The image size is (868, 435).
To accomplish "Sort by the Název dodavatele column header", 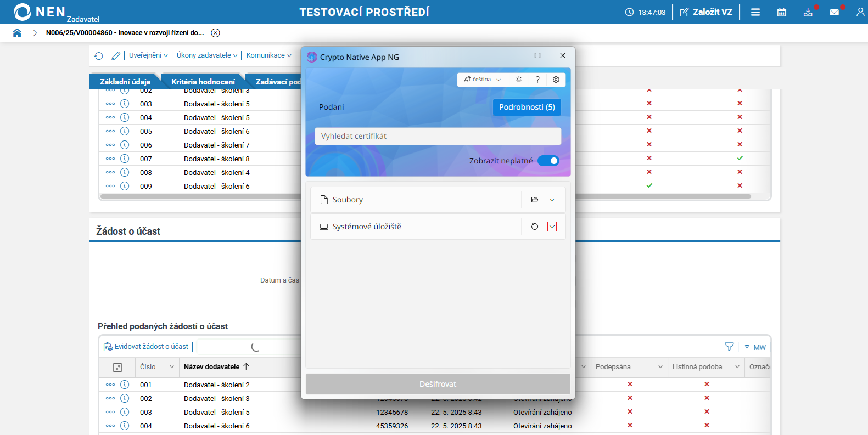I will (216, 367).
